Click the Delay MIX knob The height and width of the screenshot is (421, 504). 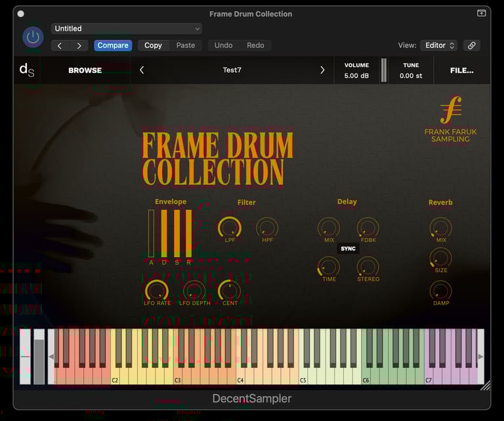click(x=329, y=228)
